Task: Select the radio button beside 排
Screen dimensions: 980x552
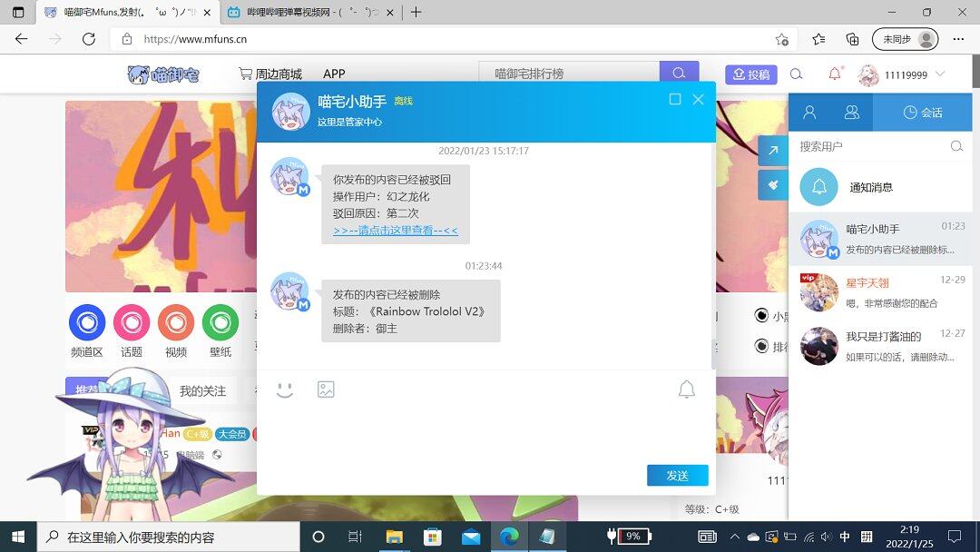Action: tap(761, 346)
